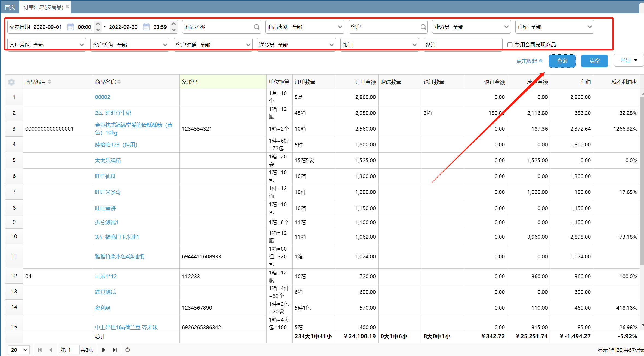Screen dimensions: 644x356
Task: Click the 成本利润率 column header
Action: point(616,82)
